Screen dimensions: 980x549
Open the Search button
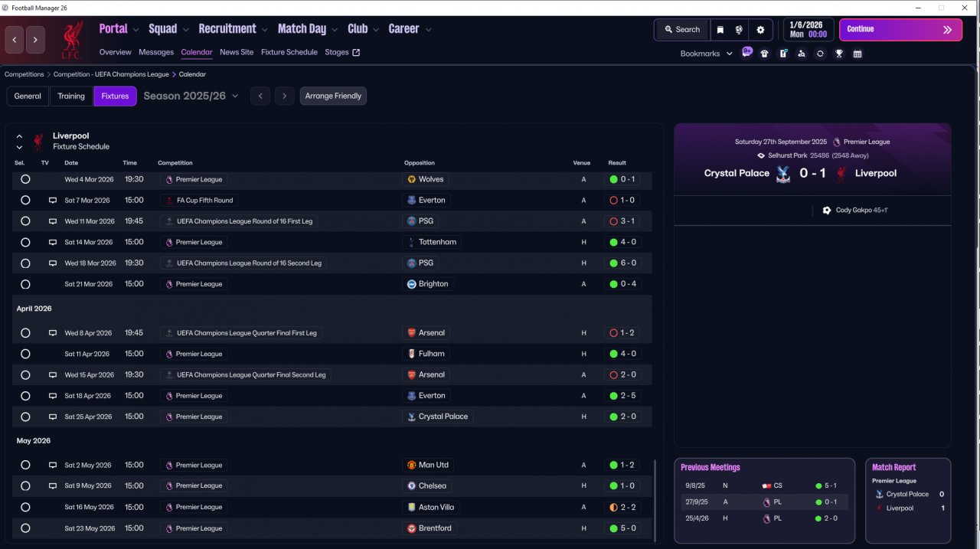pyautogui.click(x=682, y=30)
